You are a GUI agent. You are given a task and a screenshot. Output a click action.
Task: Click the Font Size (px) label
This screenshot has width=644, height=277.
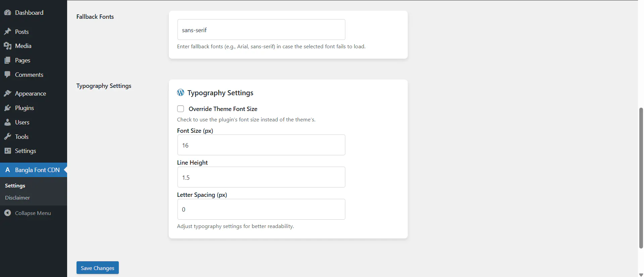coord(195,131)
